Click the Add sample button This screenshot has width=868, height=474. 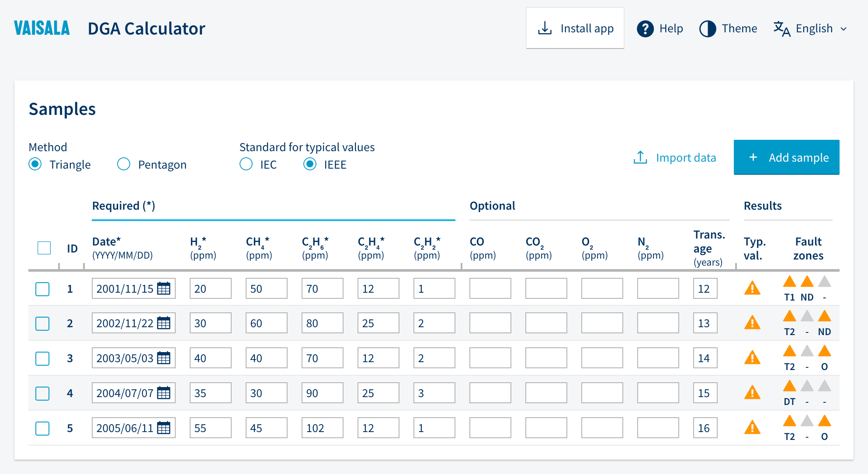[x=786, y=157]
